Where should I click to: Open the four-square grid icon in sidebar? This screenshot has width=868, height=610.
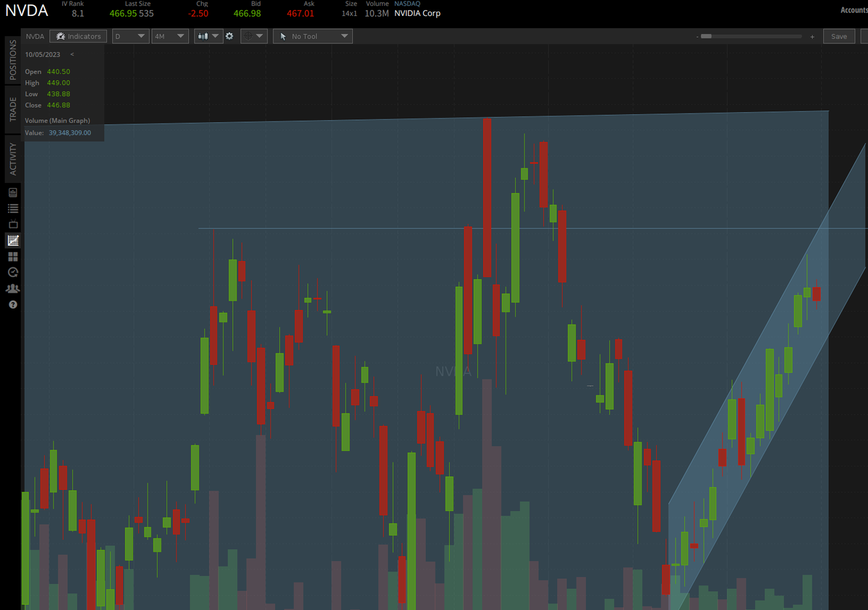[x=13, y=256]
